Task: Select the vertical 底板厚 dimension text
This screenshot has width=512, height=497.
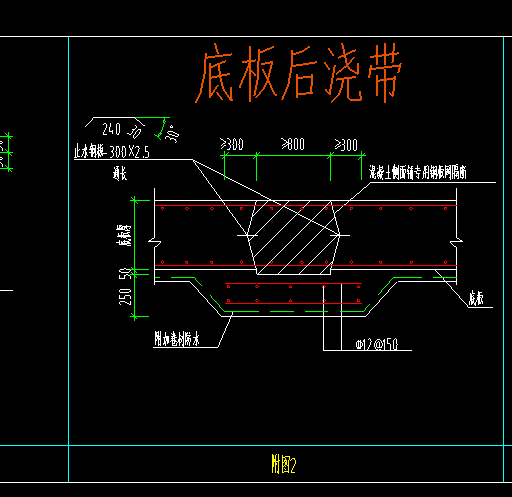Action: pyautogui.click(x=124, y=235)
